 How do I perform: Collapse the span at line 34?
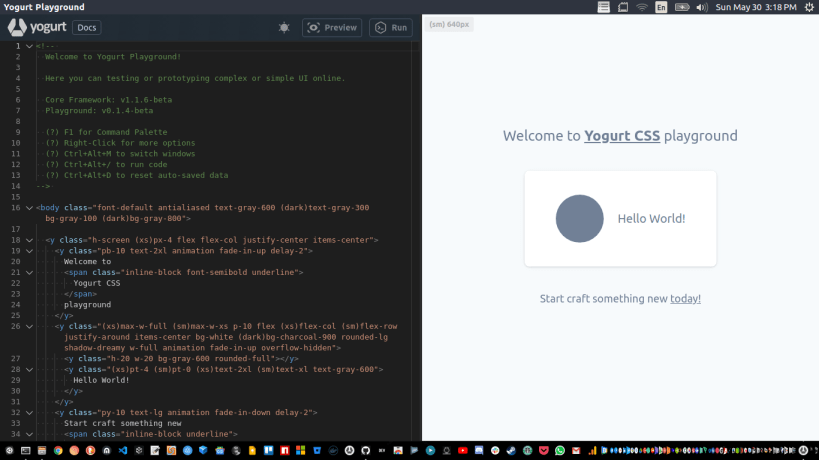[29, 434]
